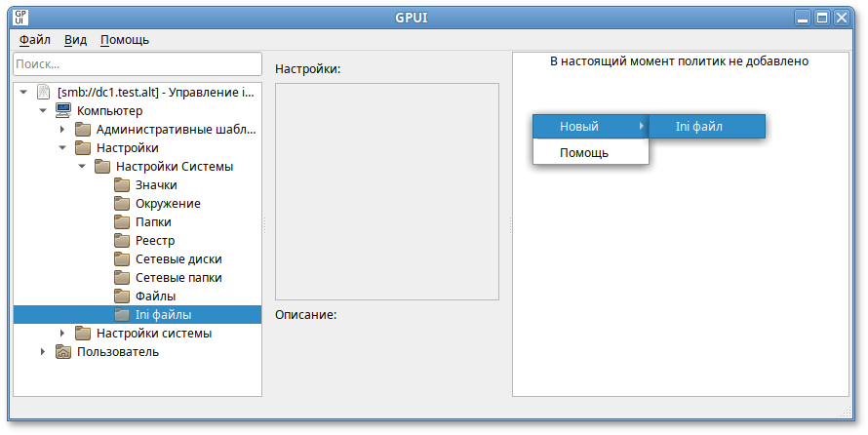868x435 pixels.
Task: Open the Помощь menu in menu bar
Action: coord(125,40)
